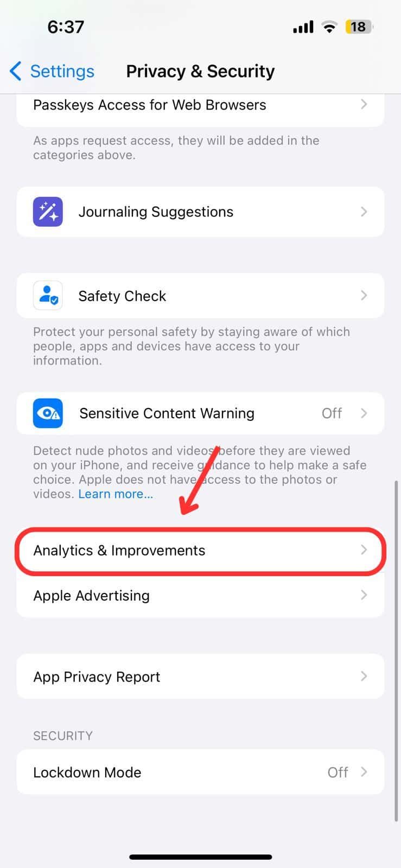Tap the battery level indicator
The image size is (401, 868).
(359, 27)
